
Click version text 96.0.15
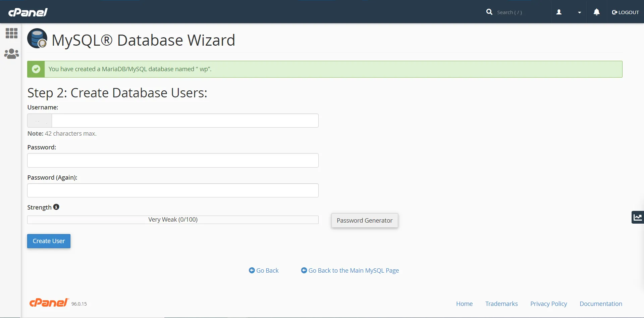pos(79,304)
